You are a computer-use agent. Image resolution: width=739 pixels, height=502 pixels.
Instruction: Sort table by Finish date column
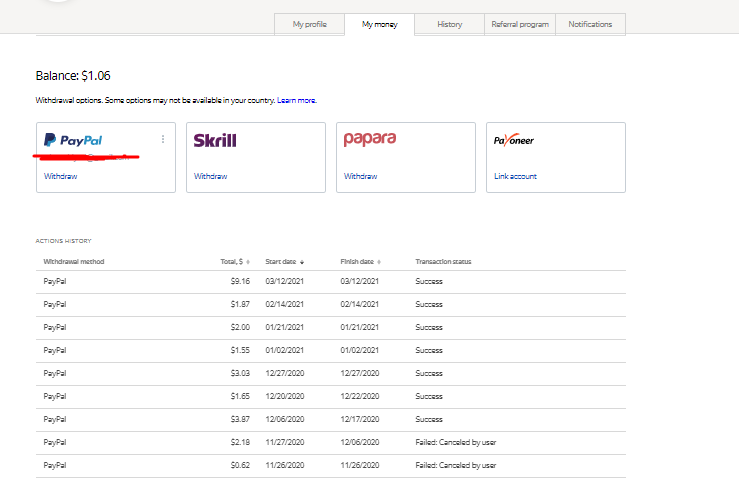click(361, 262)
